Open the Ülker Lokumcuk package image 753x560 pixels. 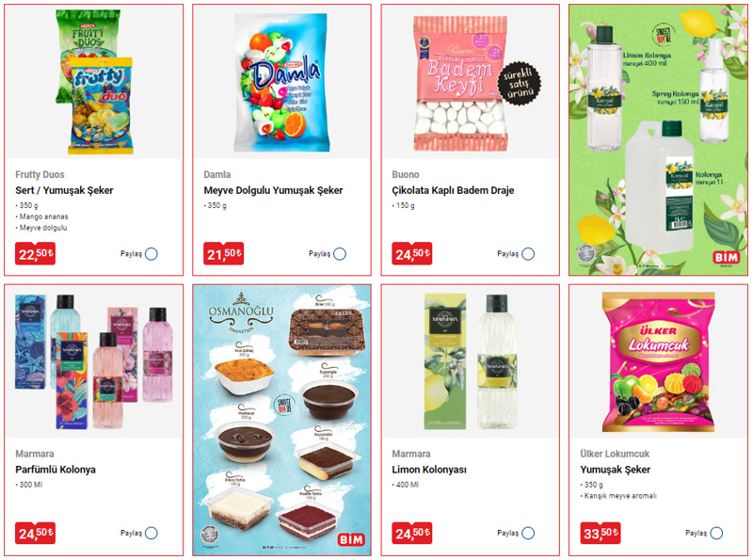click(658, 362)
